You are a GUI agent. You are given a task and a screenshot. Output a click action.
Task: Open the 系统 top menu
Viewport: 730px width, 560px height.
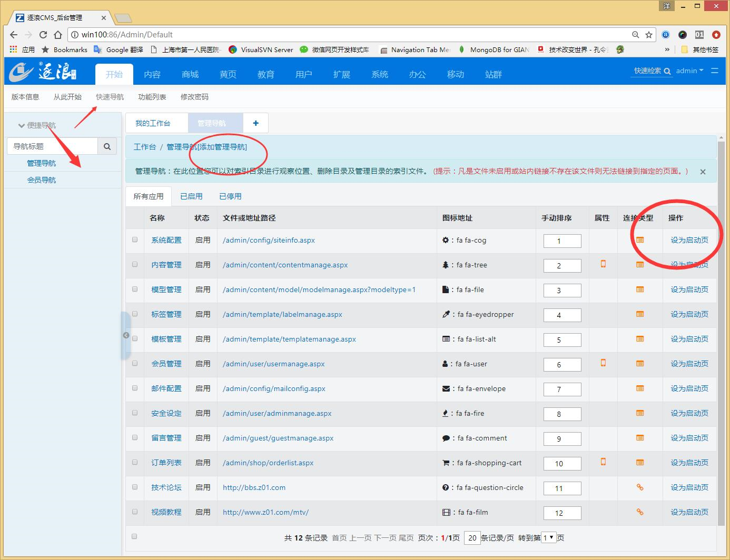coord(380,74)
